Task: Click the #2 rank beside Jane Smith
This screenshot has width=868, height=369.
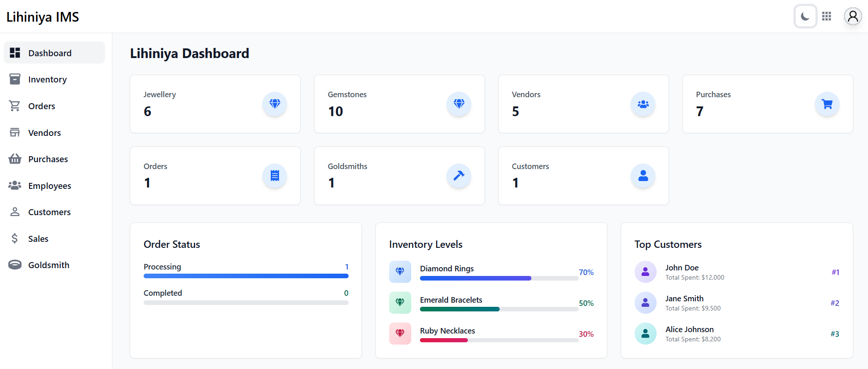Action: pyautogui.click(x=835, y=303)
